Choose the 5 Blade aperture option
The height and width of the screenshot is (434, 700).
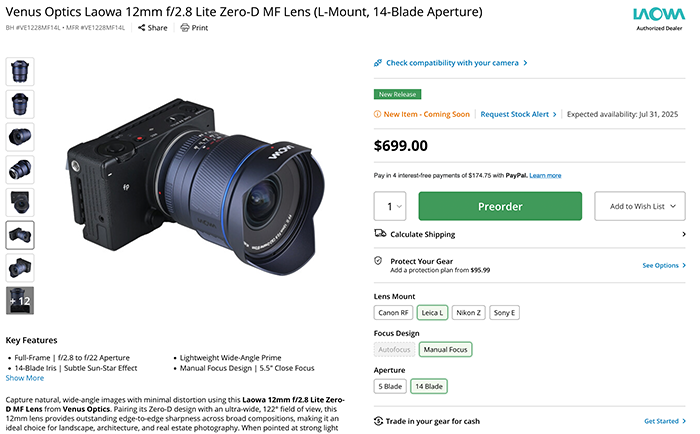coord(390,386)
